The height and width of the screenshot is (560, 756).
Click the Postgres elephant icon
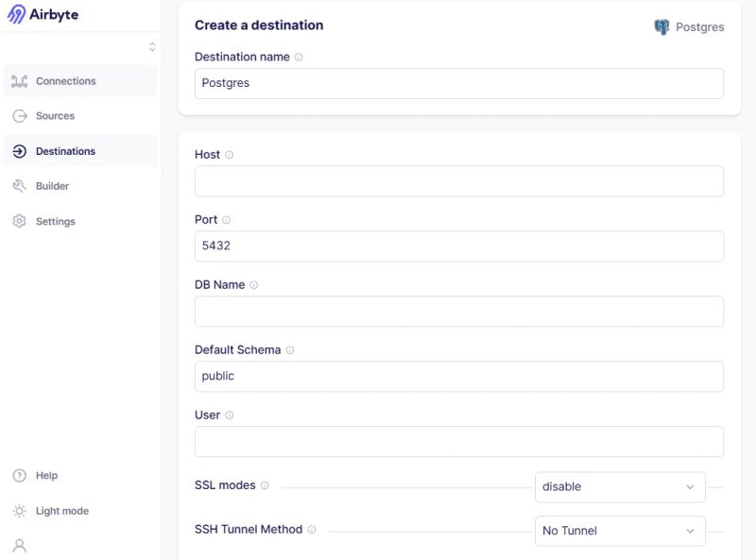[661, 27]
